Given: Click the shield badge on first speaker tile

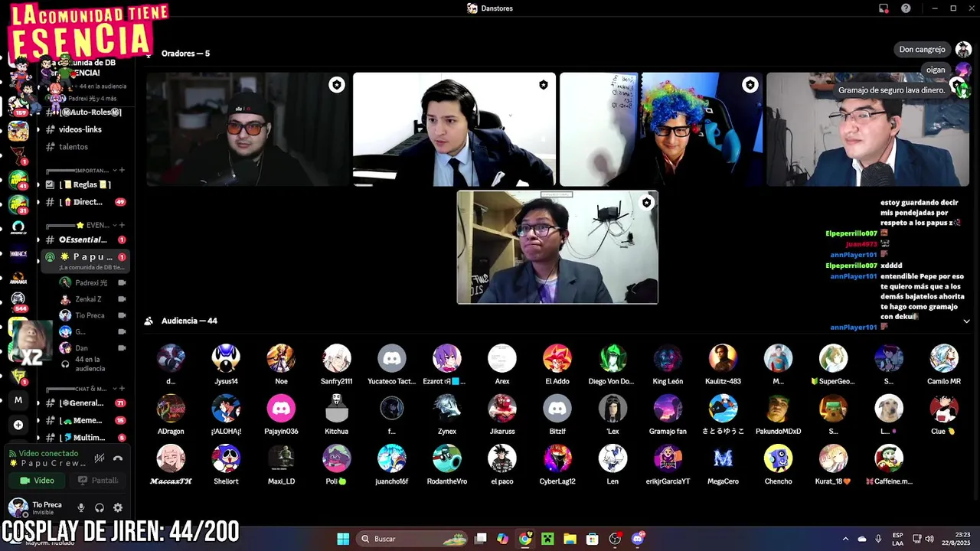Looking at the screenshot, I should (337, 85).
